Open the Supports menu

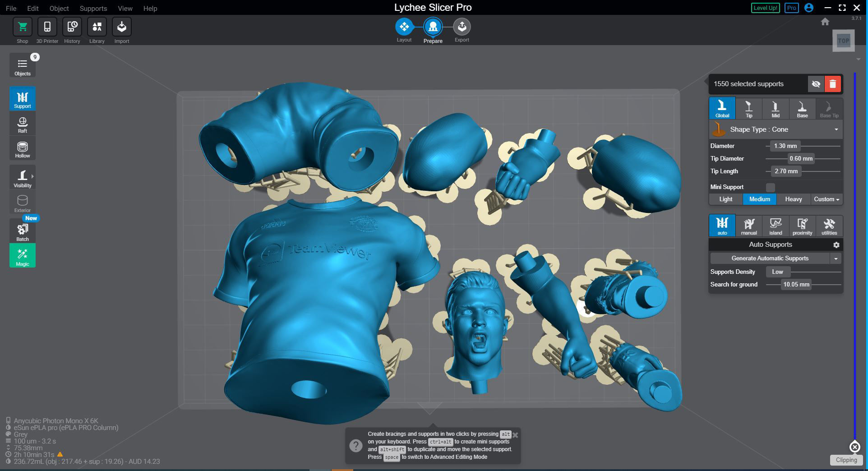tap(93, 8)
